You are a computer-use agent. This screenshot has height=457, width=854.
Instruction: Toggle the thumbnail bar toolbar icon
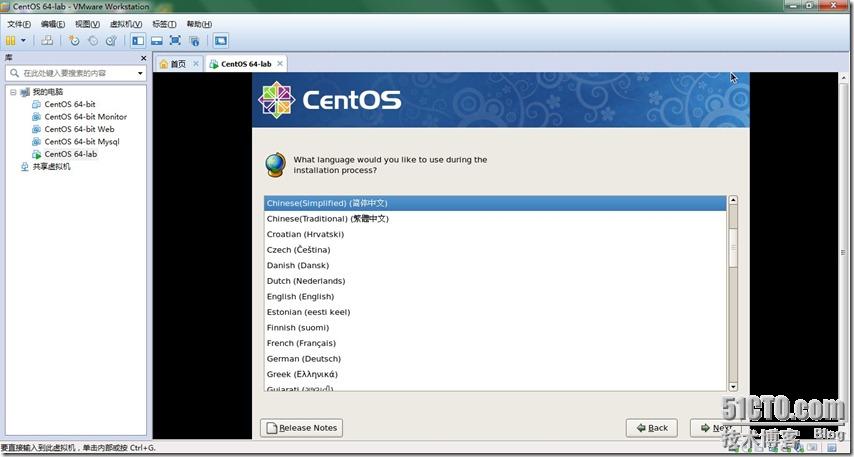(x=157, y=40)
